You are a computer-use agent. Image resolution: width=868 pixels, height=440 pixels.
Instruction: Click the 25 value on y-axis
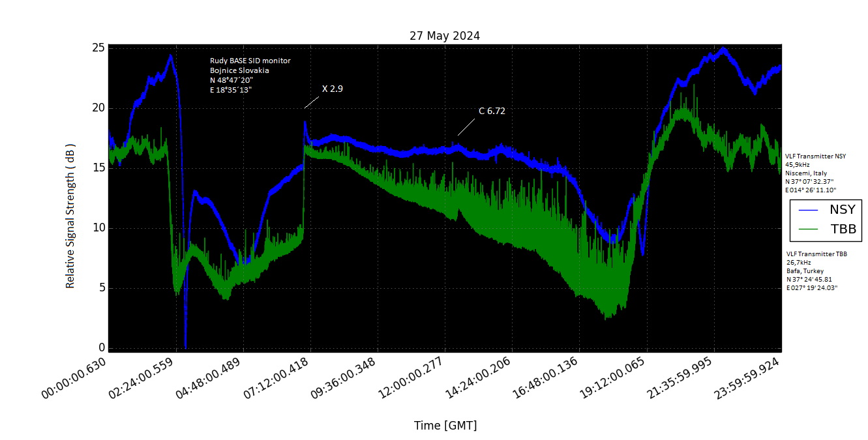[97, 48]
